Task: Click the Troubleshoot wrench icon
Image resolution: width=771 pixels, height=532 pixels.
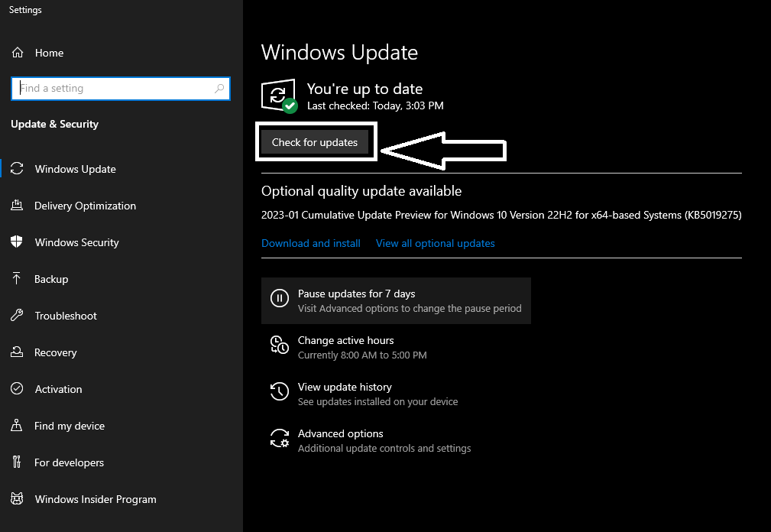Action: 17,316
